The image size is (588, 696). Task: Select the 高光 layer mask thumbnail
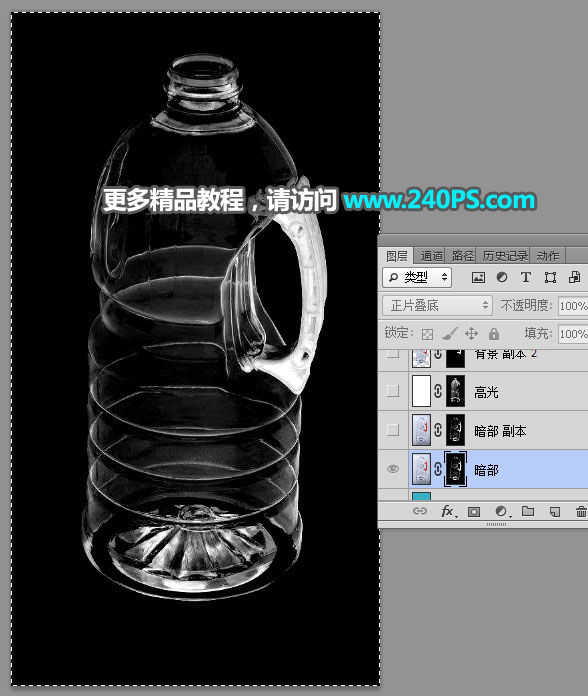tap(455, 391)
